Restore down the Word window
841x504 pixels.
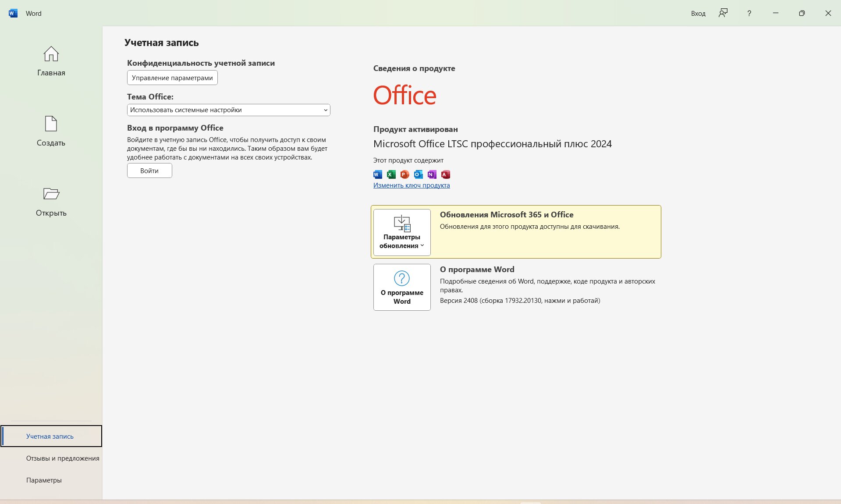click(x=802, y=13)
